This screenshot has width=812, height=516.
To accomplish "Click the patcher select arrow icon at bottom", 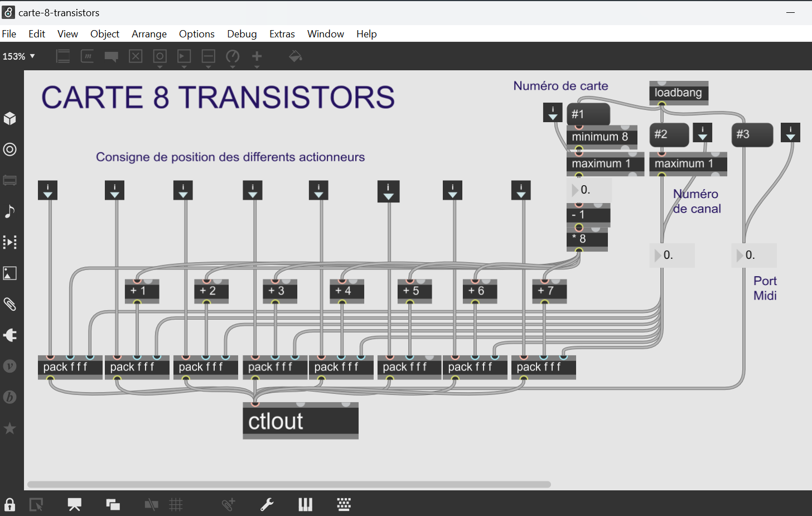I will [36, 505].
